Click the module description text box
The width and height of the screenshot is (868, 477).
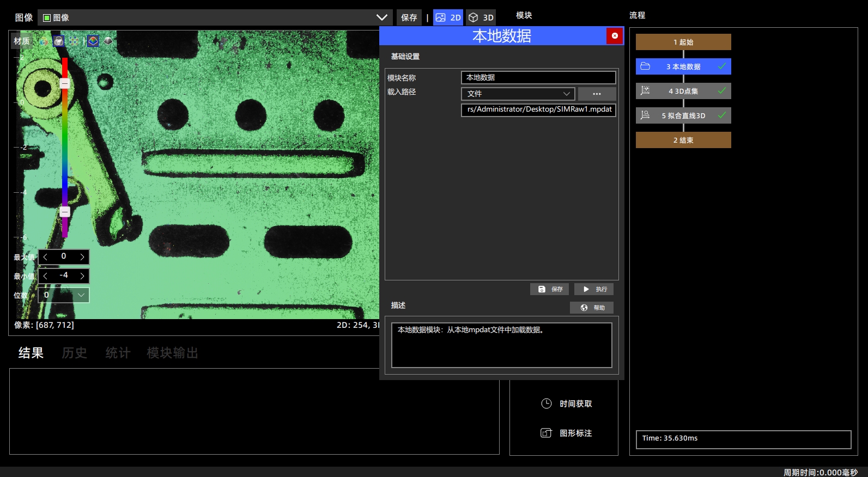pyautogui.click(x=502, y=345)
